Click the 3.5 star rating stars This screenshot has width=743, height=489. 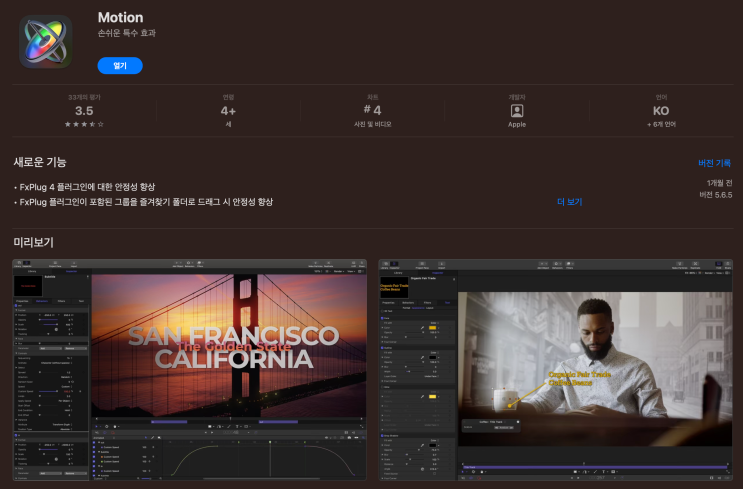click(x=85, y=124)
